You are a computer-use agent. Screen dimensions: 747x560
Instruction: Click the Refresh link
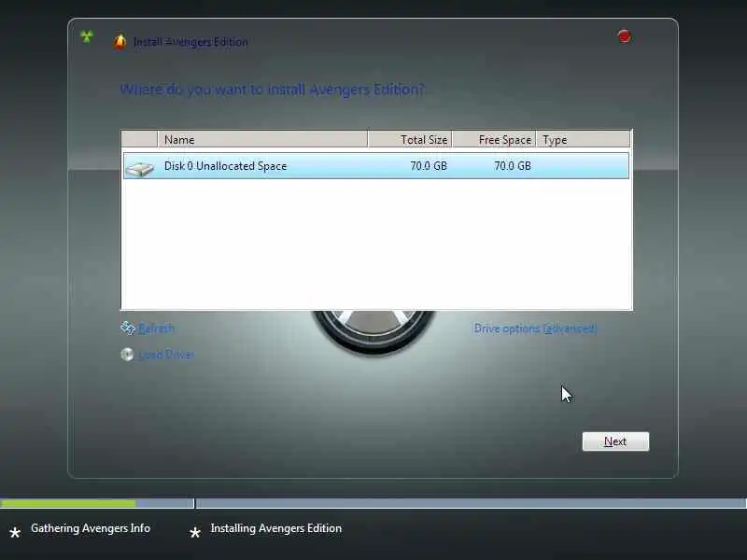tap(156, 329)
